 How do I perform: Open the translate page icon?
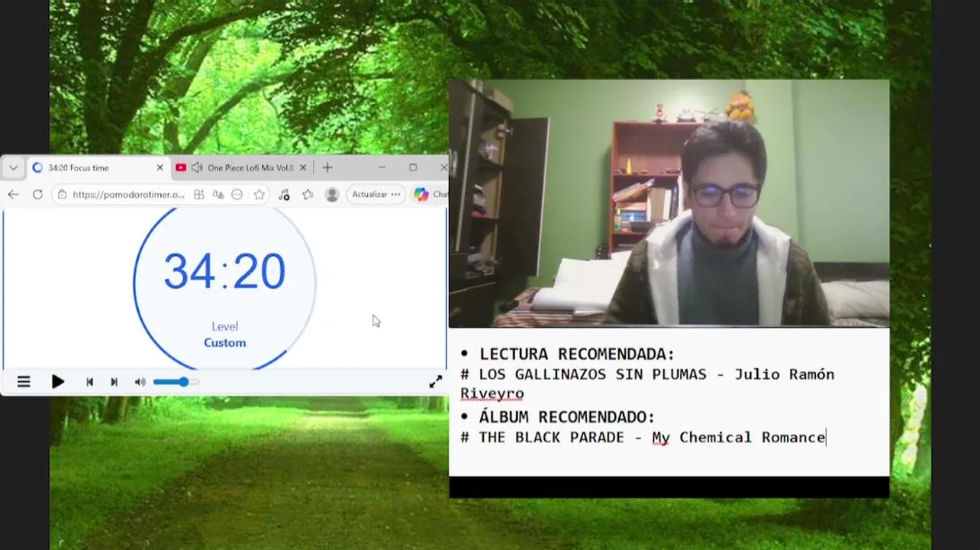[x=218, y=195]
